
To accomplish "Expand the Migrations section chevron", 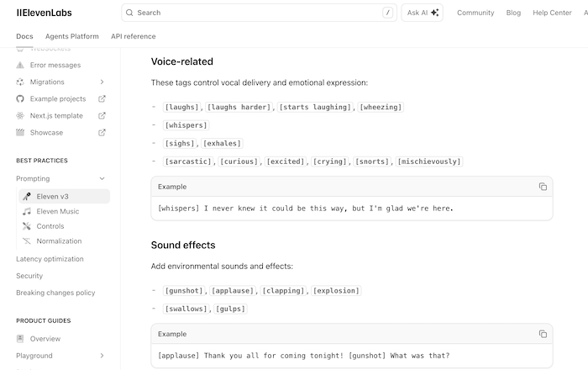I will coord(102,82).
